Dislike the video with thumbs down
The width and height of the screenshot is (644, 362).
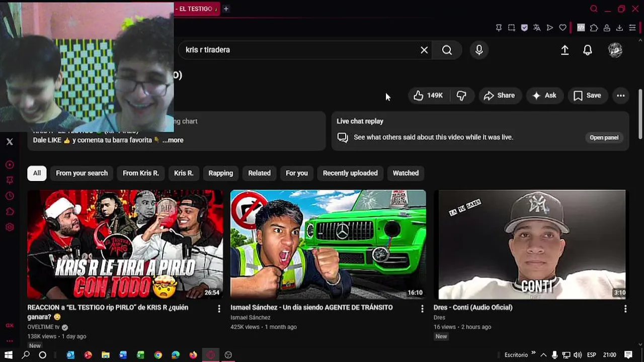[x=461, y=96]
